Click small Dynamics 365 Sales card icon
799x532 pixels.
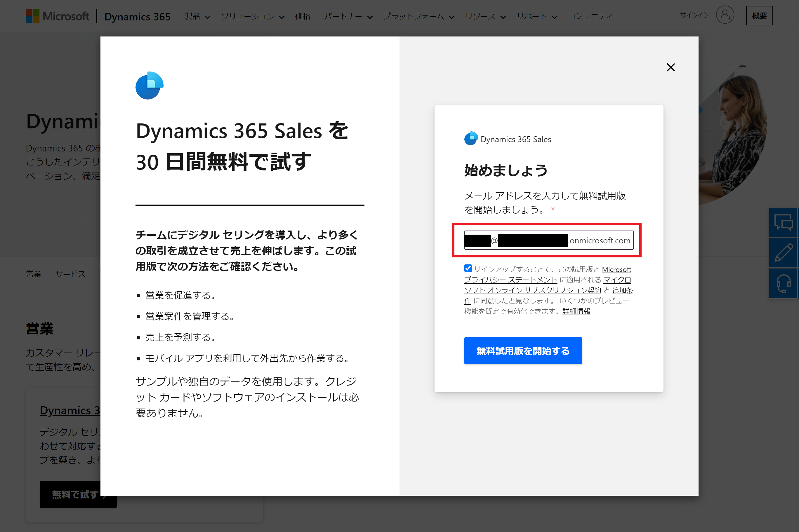471,138
